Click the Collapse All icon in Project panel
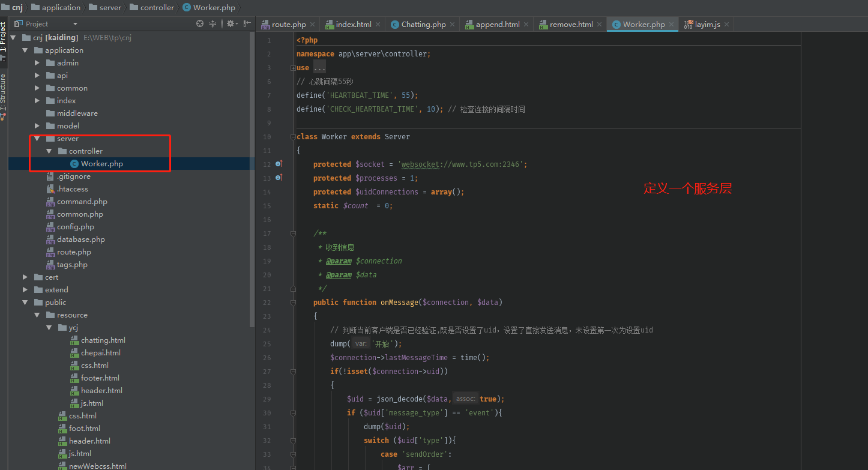Viewport: 868px width, 470px height. 212,24
